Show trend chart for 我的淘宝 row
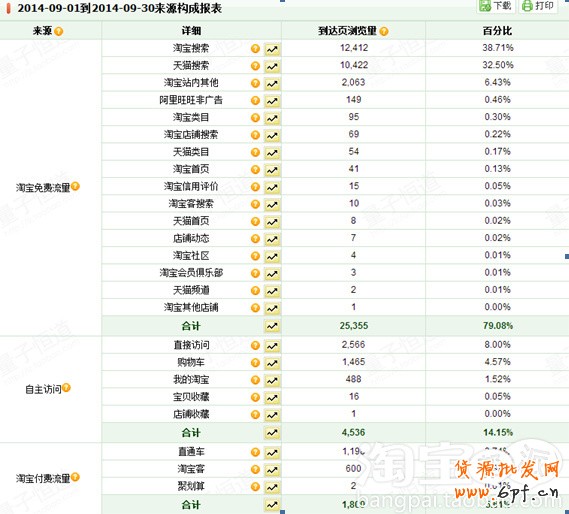Screen dimensions: 569x514 click(x=272, y=381)
